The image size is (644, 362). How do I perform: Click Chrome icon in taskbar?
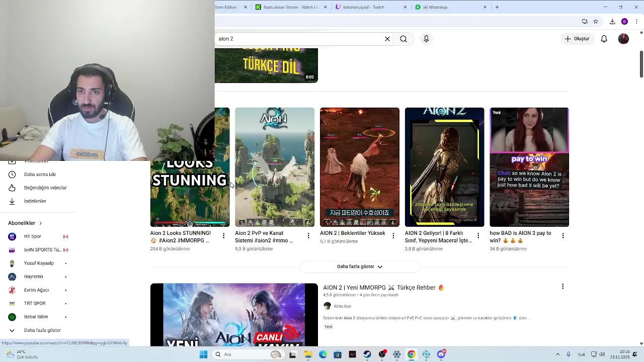coord(411,354)
